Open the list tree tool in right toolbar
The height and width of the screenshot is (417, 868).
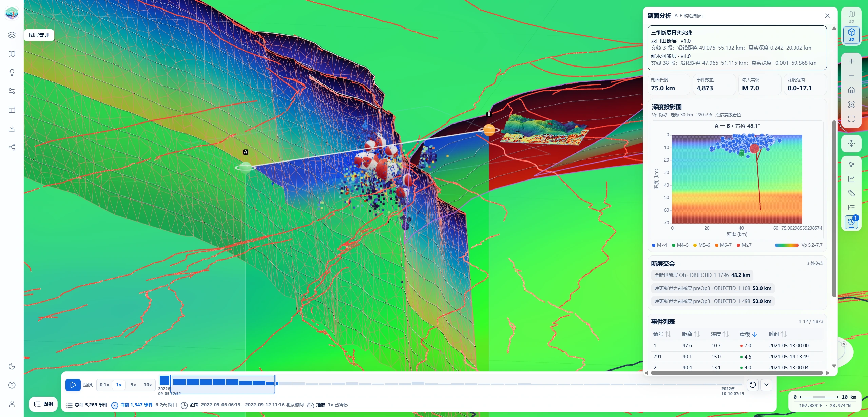pyautogui.click(x=851, y=208)
